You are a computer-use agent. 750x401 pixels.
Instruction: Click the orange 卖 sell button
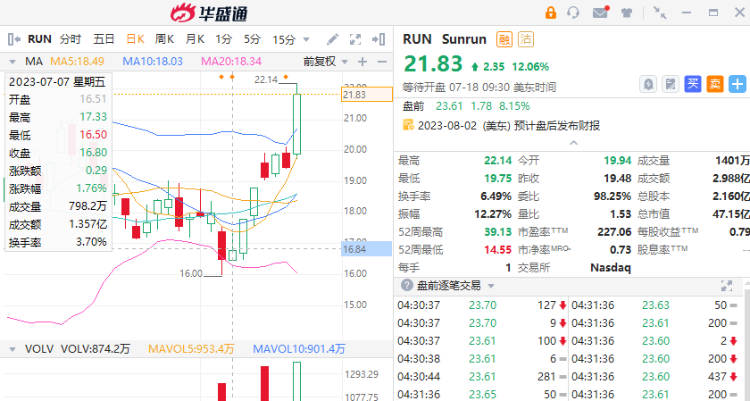[x=715, y=84]
